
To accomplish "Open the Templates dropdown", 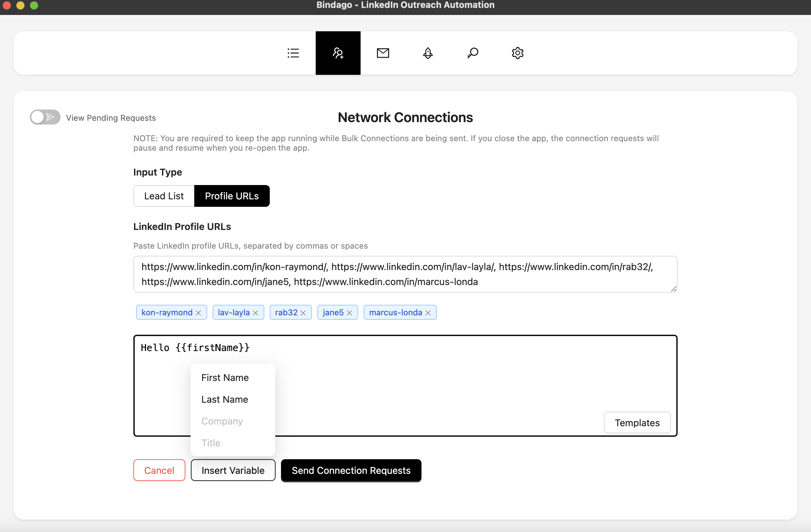I will click(x=637, y=422).
